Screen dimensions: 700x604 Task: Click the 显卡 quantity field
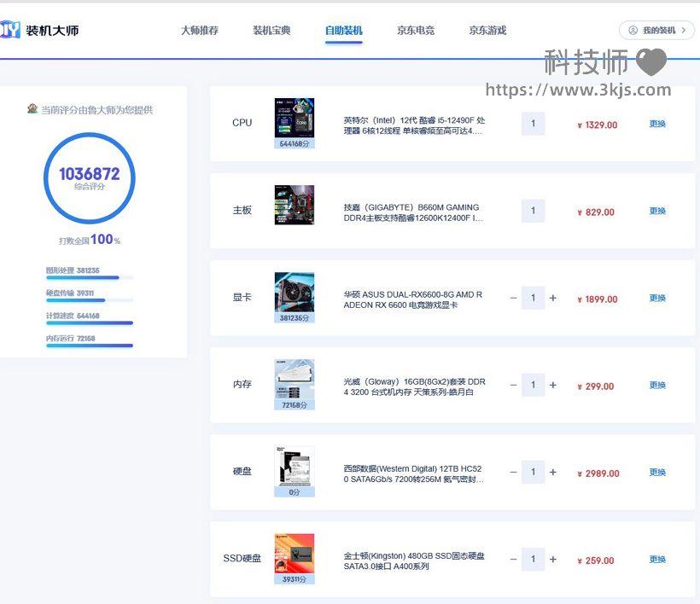(533, 298)
